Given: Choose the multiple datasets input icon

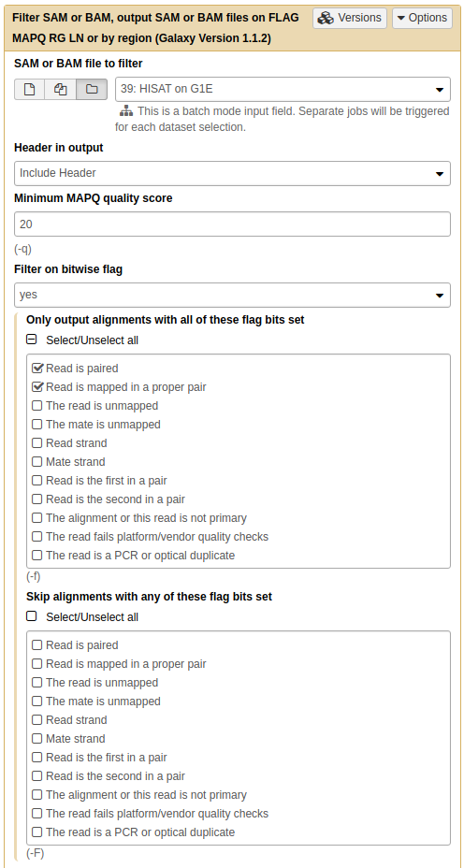Looking at the screenshot, I should coord(61,89).
